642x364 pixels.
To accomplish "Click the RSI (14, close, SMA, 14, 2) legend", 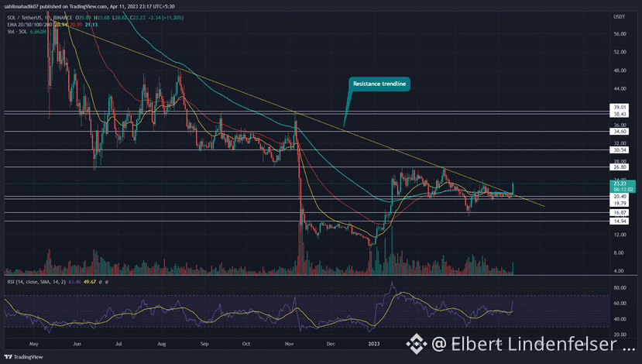I will click(36, 282).
